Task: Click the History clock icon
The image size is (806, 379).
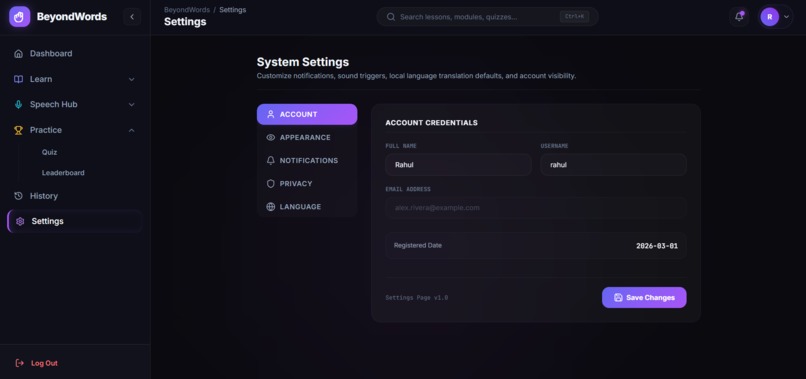Action: point(19,196)
